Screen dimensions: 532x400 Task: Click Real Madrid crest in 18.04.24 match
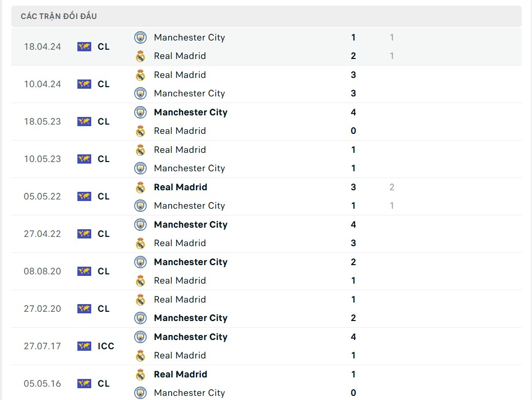tap(140, 56)
